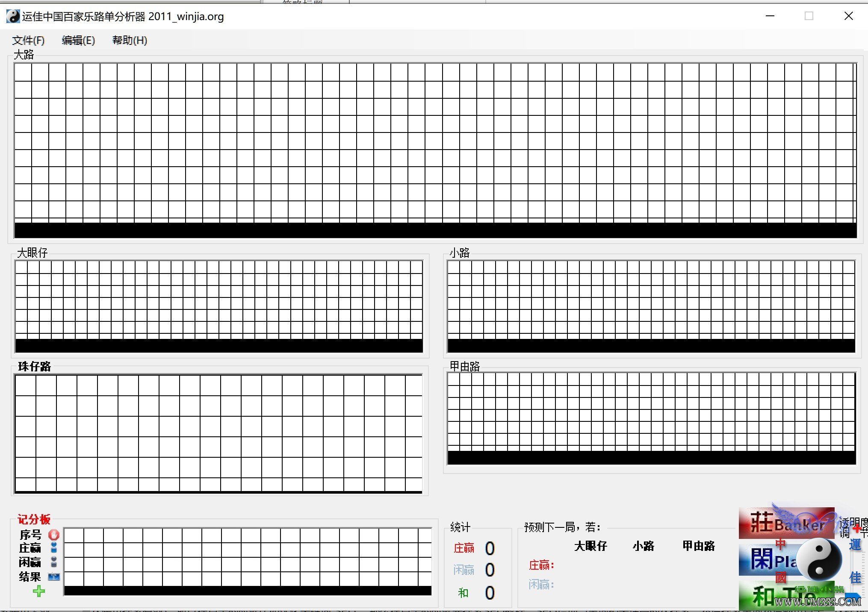Click the blue person icon beside 庄赢

pos(54,547)
